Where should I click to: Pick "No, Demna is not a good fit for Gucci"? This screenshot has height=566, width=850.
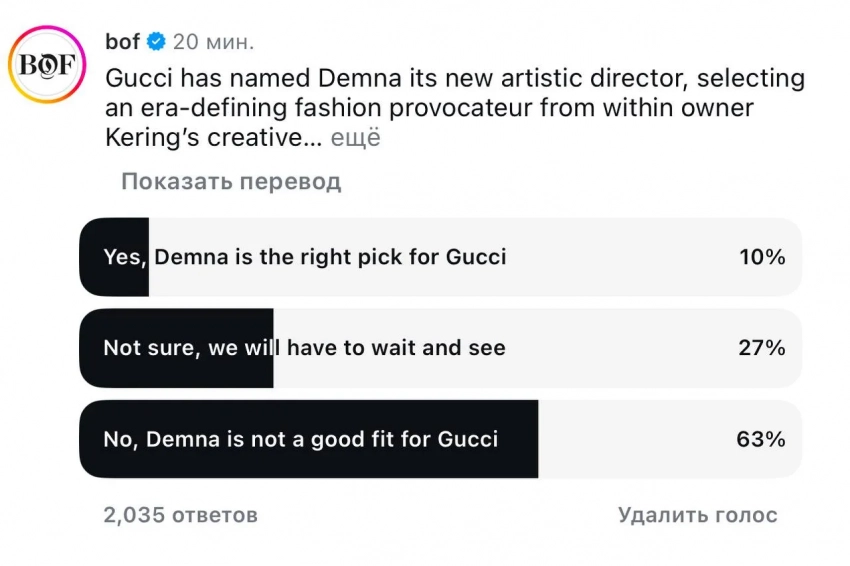[x=301, y=439]
